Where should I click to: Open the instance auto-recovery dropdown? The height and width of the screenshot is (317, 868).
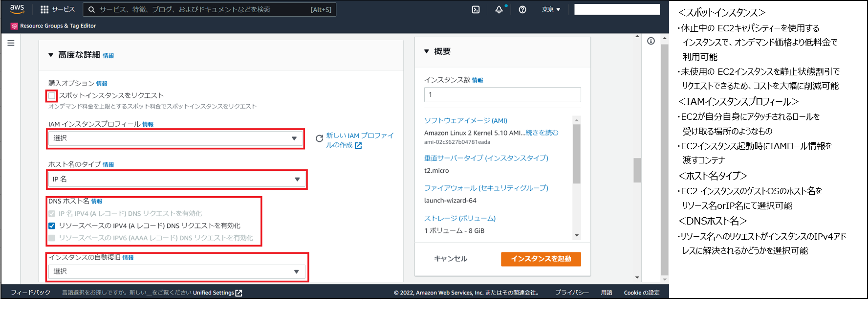[x=176, y=272]
